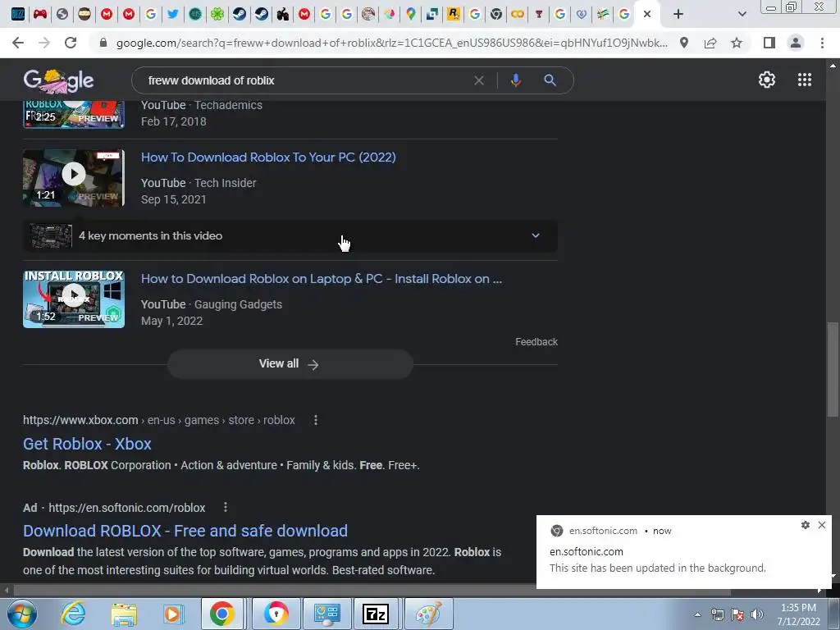Image resolution: width=840 pixels, height=630 pixels.
Task: Go back to the previous page
Action: (x=18, y=43)
